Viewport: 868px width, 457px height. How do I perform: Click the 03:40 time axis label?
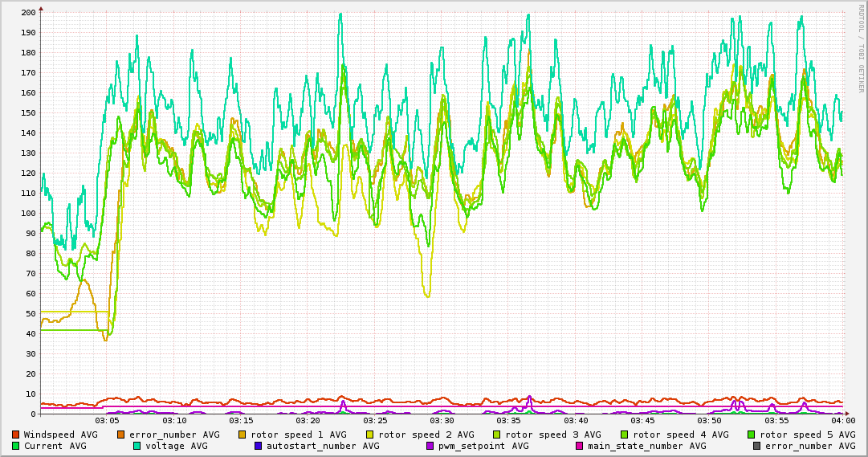point(576,421)
